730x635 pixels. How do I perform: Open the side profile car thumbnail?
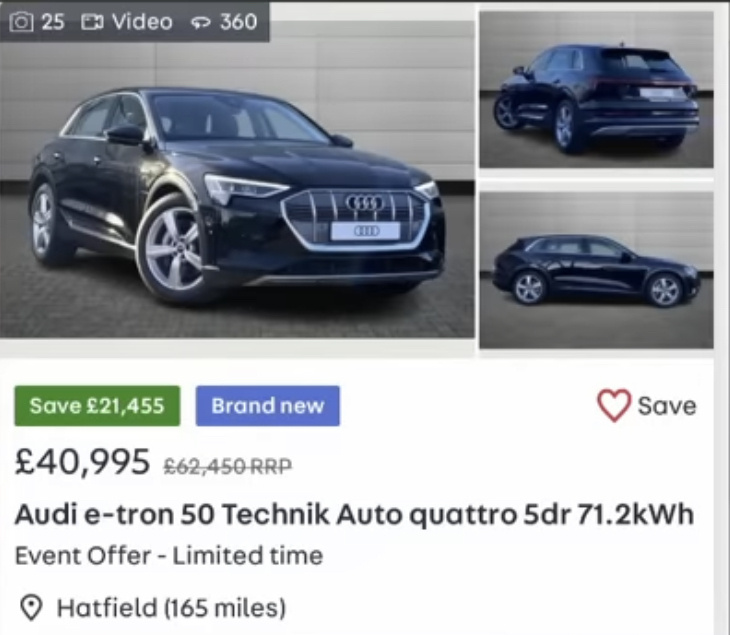596,270
